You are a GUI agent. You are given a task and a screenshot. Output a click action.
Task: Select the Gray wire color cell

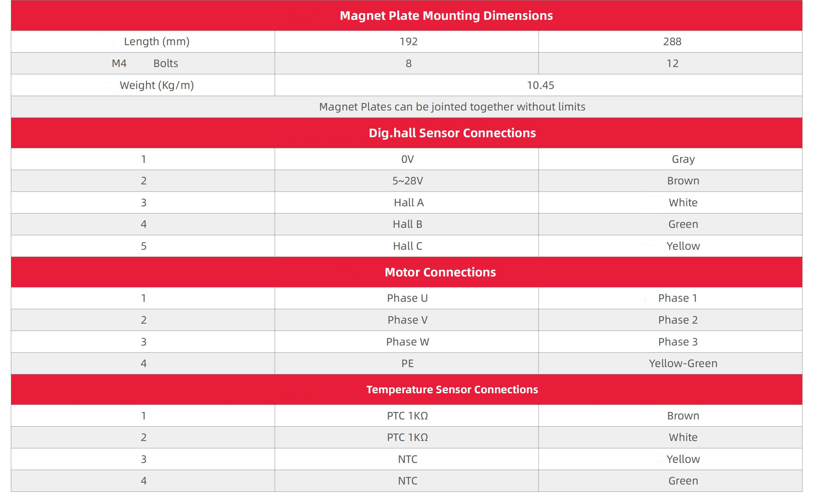[x=683, y=159]
